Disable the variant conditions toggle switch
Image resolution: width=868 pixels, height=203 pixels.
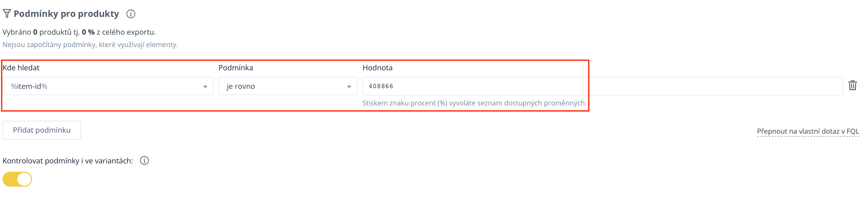click(17, 179)
